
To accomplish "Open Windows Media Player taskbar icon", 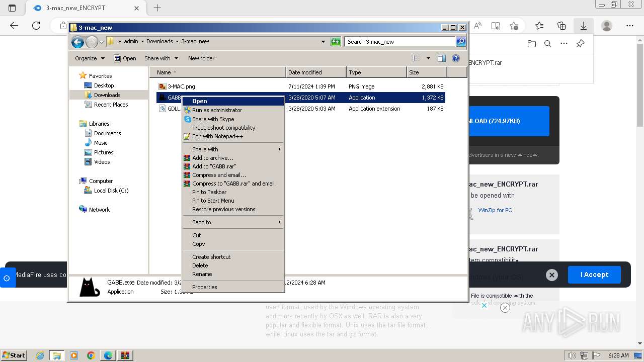I will point(74,355).
